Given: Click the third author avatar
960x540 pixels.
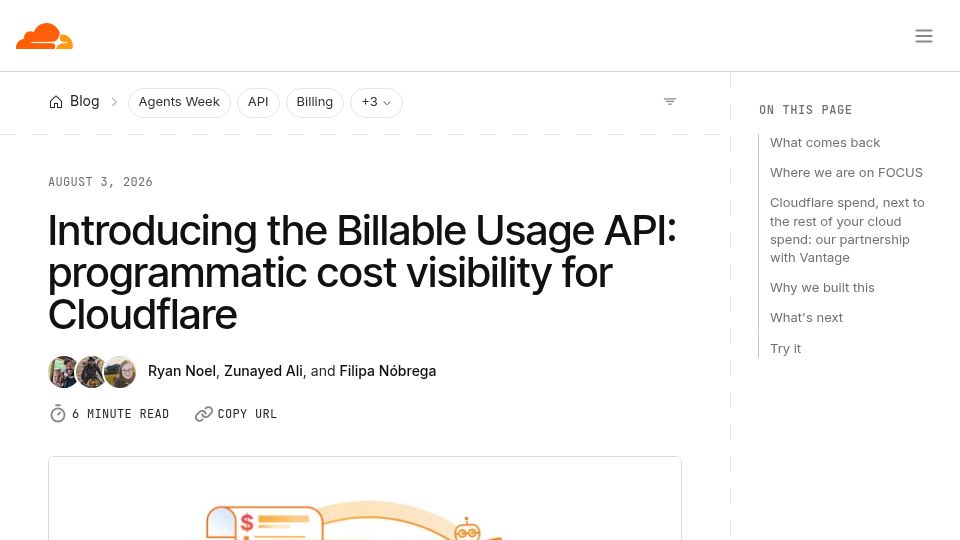Looking at the screenshot, I should click(x=120, y=372).
